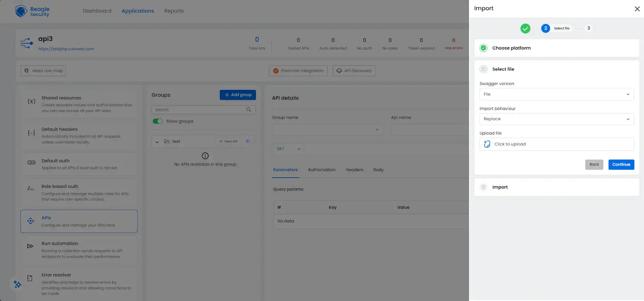Click the API Discovery button
The image size is (644, 301).
[x=354, y=71]
